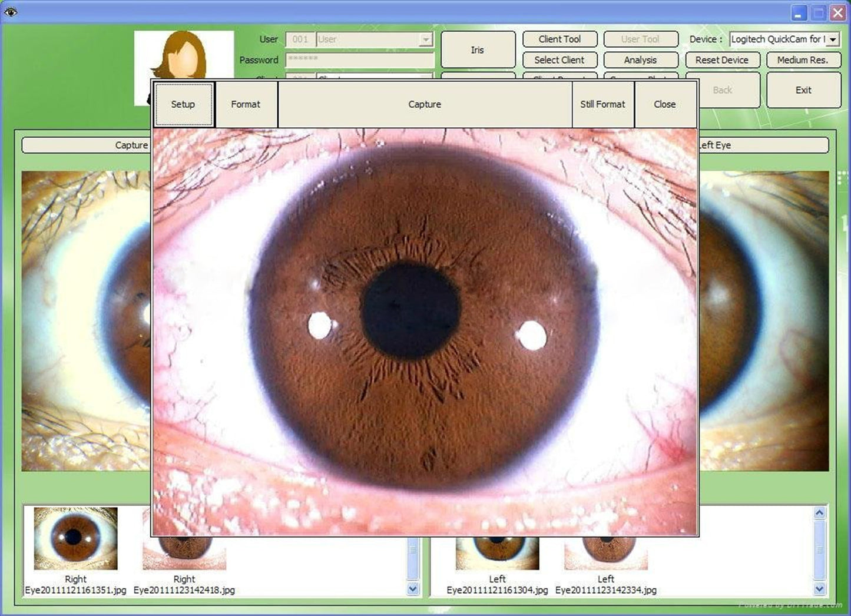Click Select Client

coord(559,59)
